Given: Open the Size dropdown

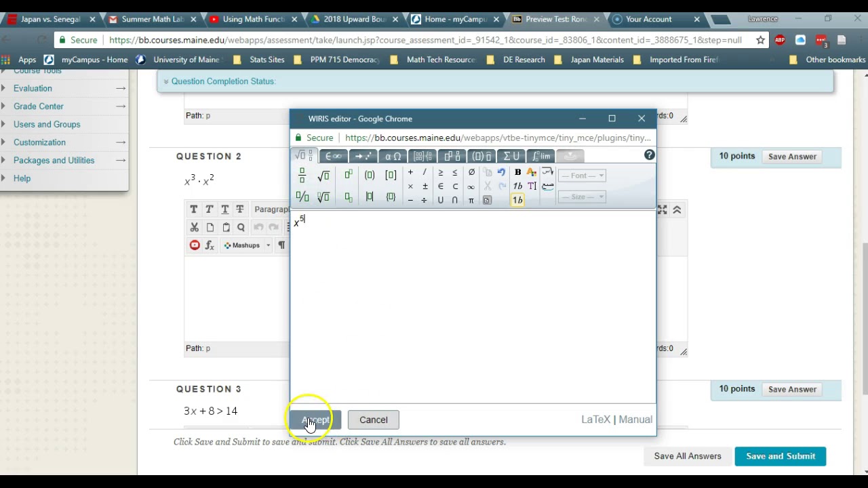Looking at the screenshot, I should [x=583, y=197].
